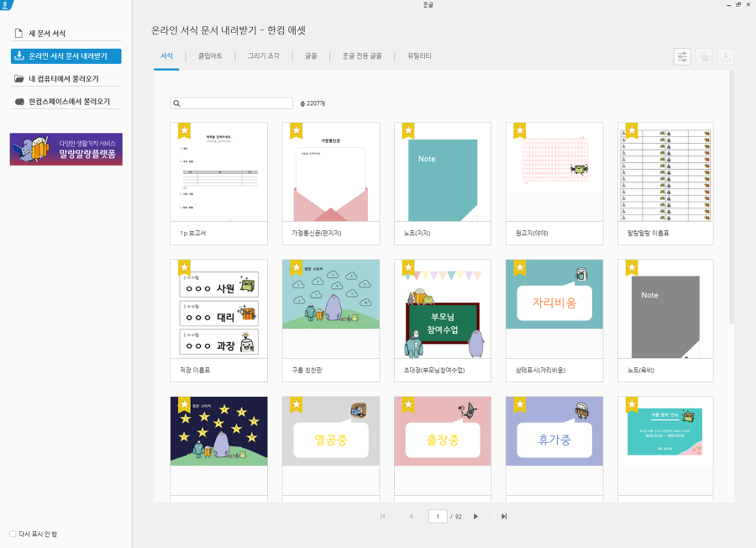This screenshot has height=548, width=756.
Task: Toggle 다시 표시 안 함 checkbox
Action: [13, 534]
